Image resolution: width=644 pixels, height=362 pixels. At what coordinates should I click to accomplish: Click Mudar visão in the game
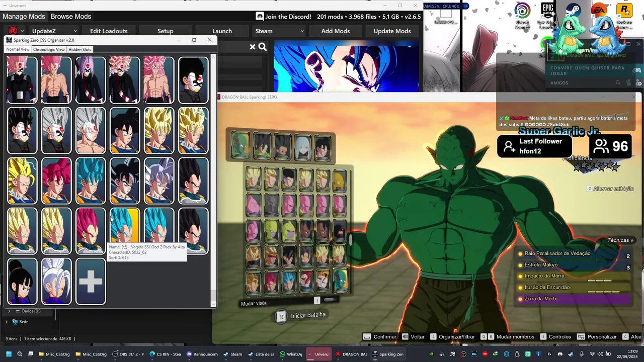[254, 303]
